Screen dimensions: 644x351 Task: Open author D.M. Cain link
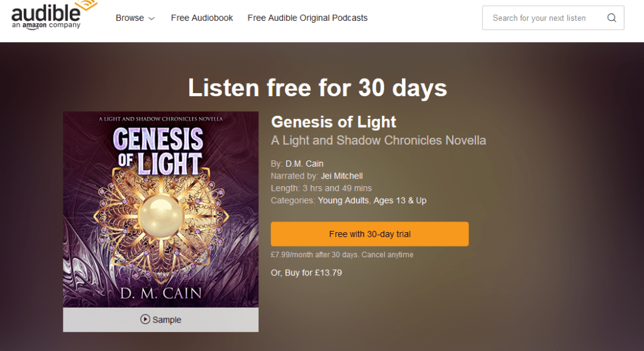304,164
